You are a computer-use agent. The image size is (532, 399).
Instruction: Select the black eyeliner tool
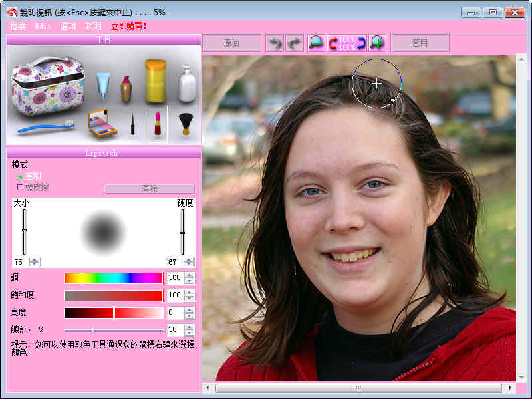(x=132, y=124)
